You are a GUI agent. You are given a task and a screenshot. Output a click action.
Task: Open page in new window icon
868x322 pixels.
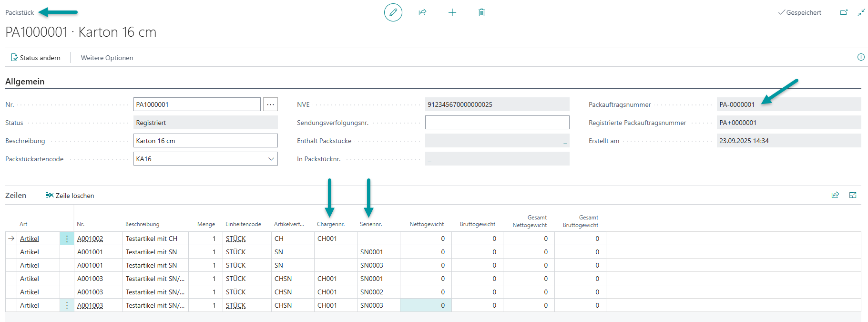844,12
